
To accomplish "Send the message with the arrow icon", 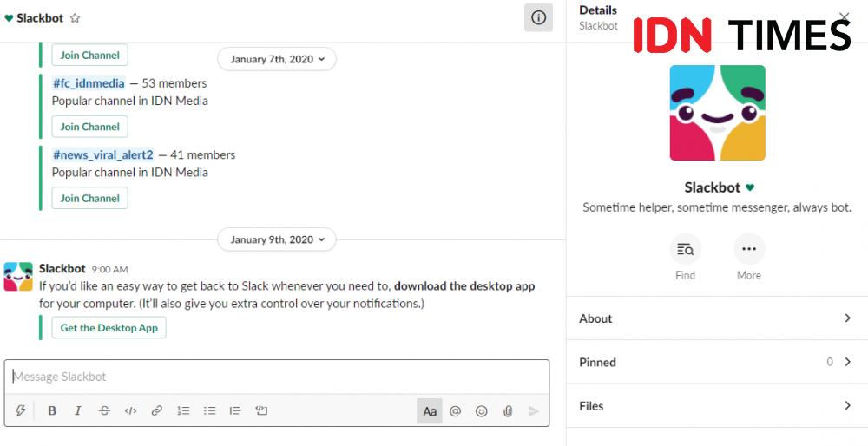I will click(534, 411).
